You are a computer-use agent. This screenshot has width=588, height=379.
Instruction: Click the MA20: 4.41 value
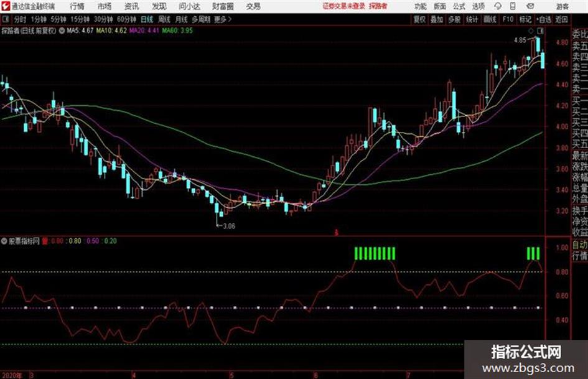tap(144, 30)
